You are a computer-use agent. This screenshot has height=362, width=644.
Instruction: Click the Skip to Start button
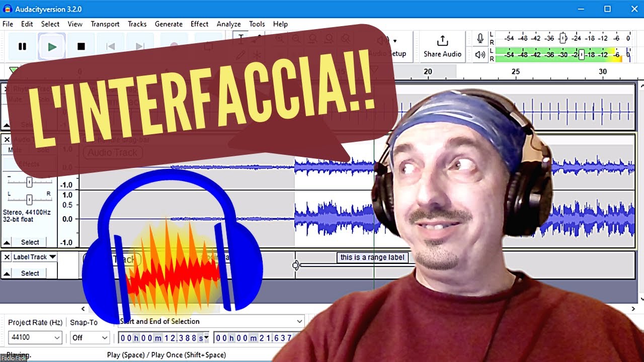coord(111,46)
